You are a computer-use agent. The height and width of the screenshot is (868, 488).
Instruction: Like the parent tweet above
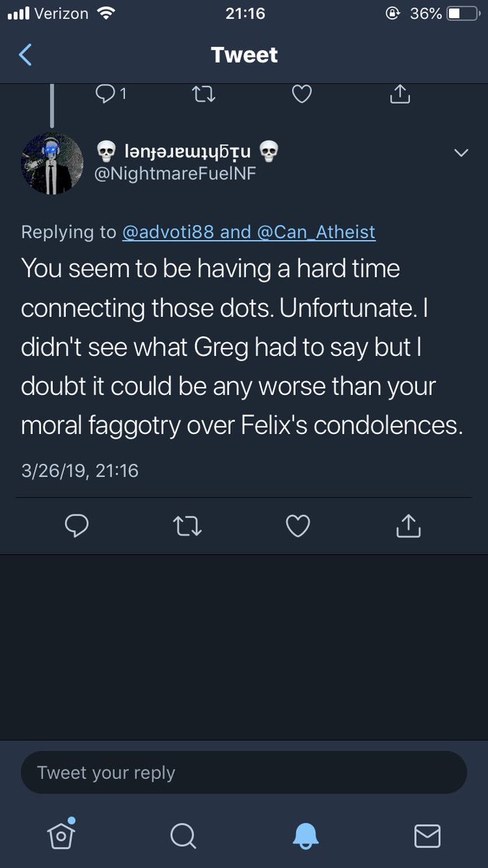[x=301, y=93]
